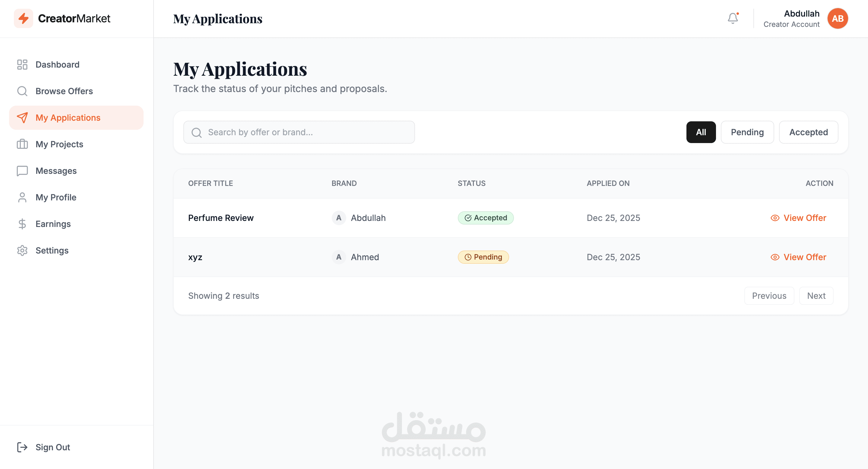
Task: Click the Accepted status badge
Action: 485,218
